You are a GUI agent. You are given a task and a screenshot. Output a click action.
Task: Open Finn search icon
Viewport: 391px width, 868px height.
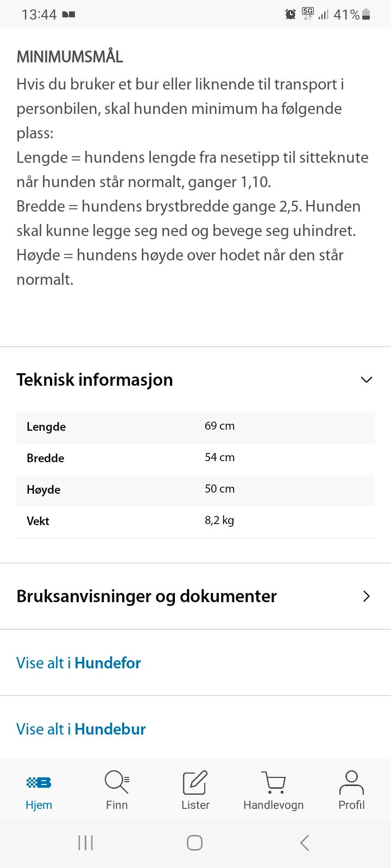click(x=116, y=782)
